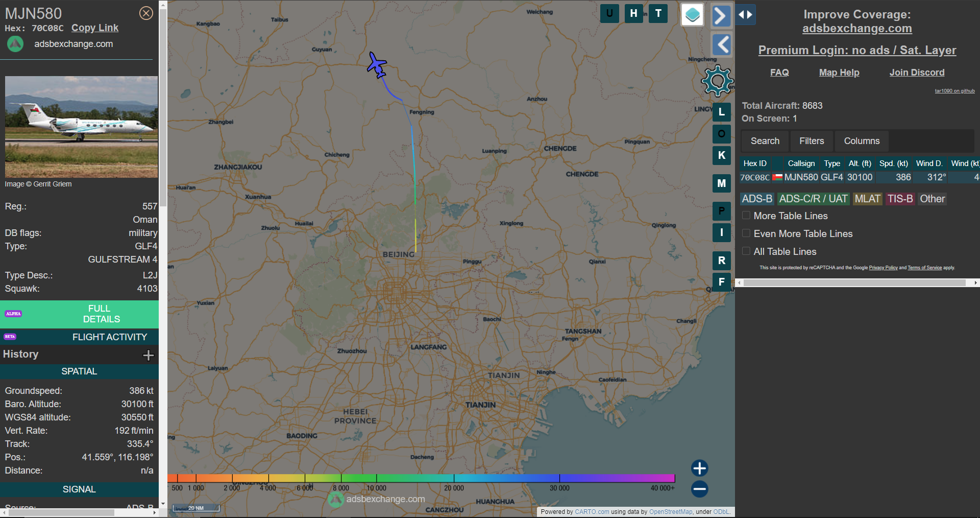Open the Terms of Service link
Image resolution: width=980 pixels, height=518 pixels.
point(924,268)
